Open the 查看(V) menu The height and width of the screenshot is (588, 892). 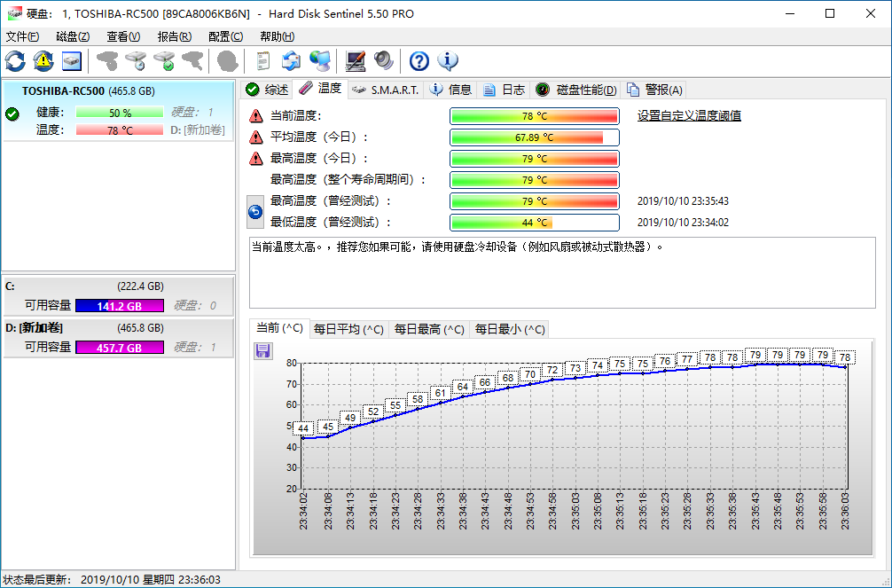(123, 36)
